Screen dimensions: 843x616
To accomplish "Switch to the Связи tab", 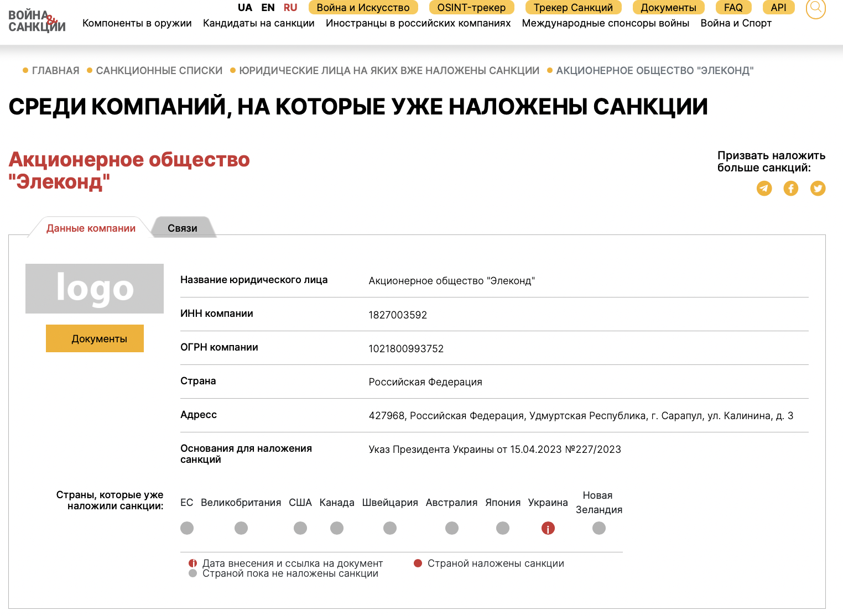I will (x=183, y=227).
